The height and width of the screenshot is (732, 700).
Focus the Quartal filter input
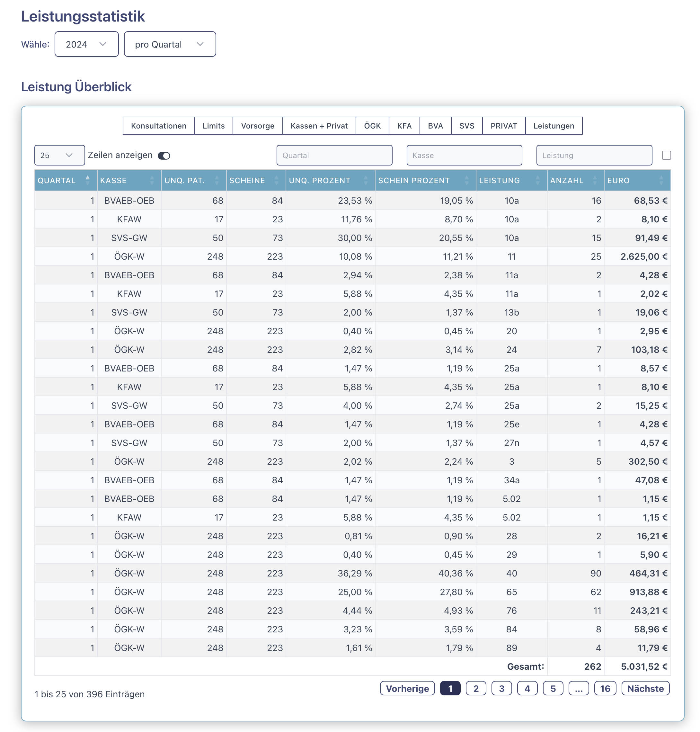(334, 155)
